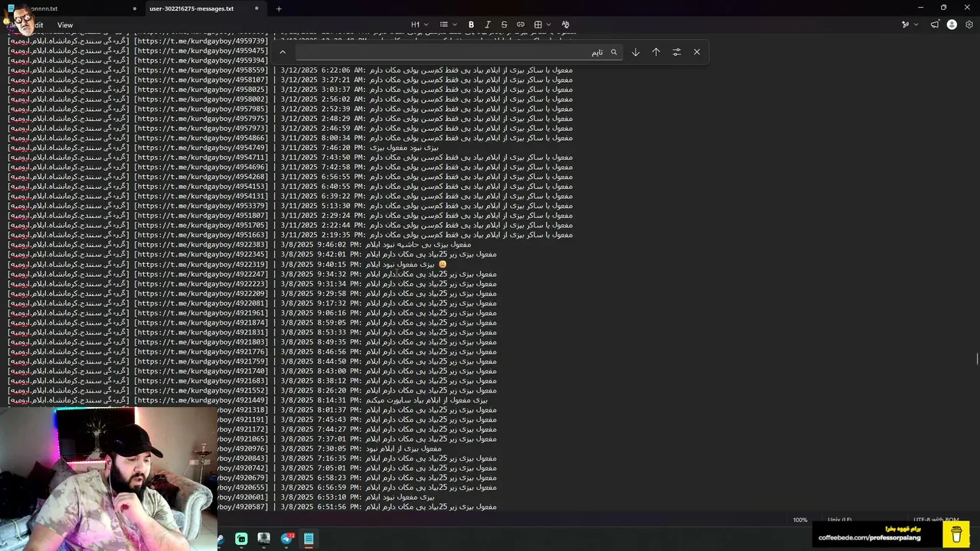Open the heading H1 style dropdown

(x=420, y=24)
